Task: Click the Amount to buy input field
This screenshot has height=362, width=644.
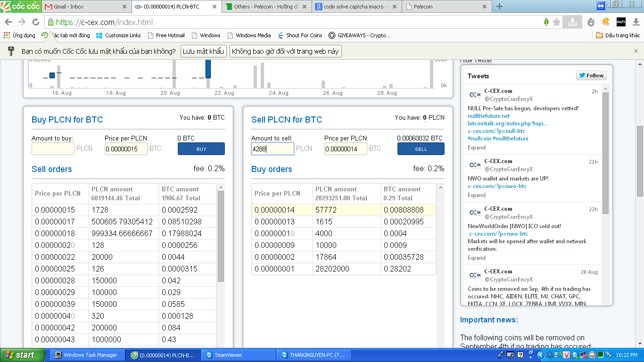Action: coord(53,149)
